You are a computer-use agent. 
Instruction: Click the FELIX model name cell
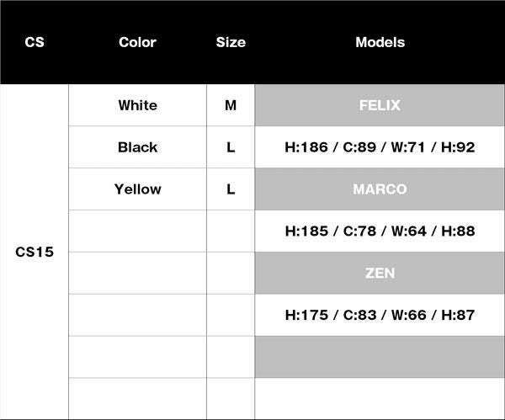pos(380,105)
